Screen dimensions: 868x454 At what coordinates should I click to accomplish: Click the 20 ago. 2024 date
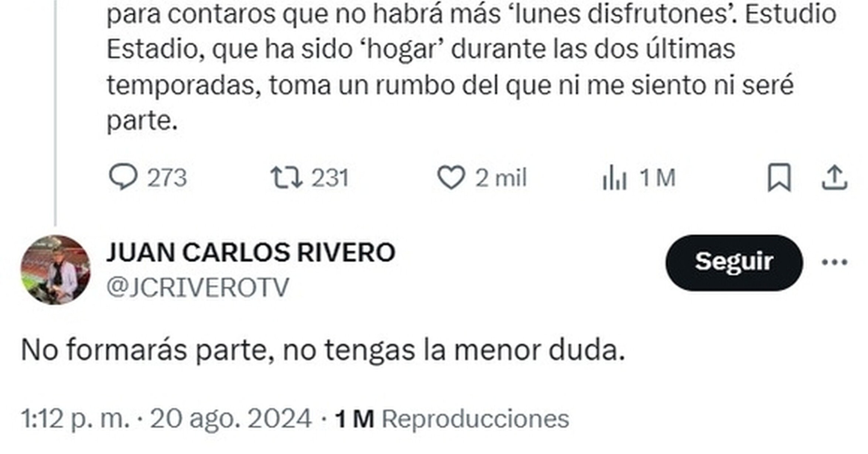click(x=231, y=419)
